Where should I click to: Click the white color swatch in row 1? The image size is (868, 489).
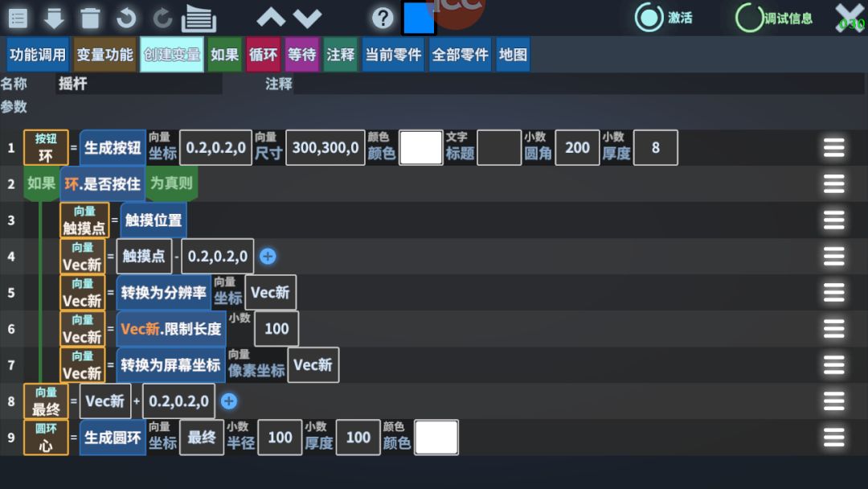(420, 148)
